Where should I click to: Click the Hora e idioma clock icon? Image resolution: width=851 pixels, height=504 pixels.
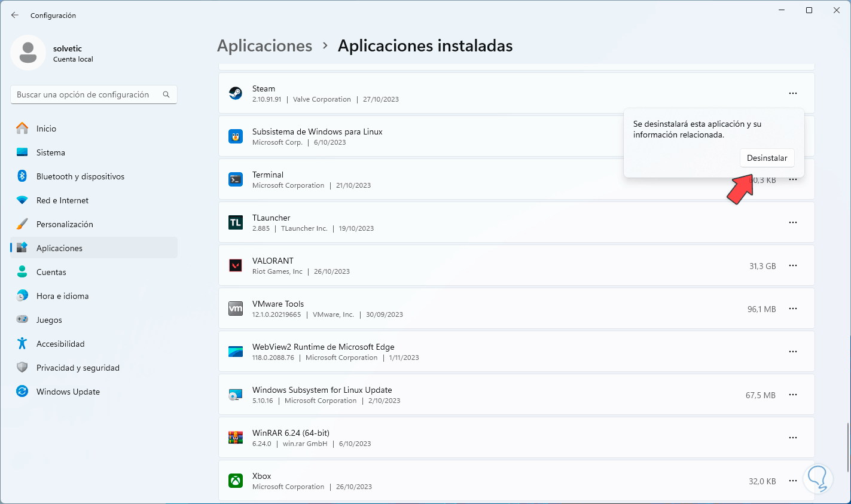22,296
